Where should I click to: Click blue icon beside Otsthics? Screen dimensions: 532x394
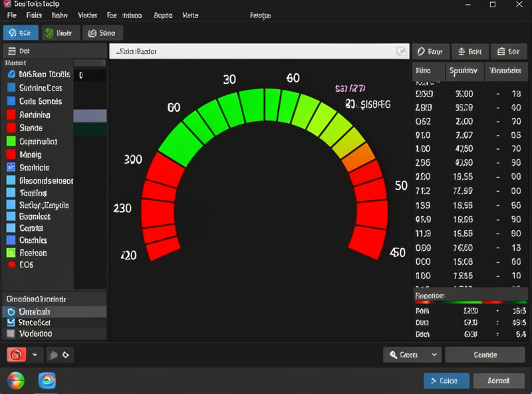[x=11, y=240]
